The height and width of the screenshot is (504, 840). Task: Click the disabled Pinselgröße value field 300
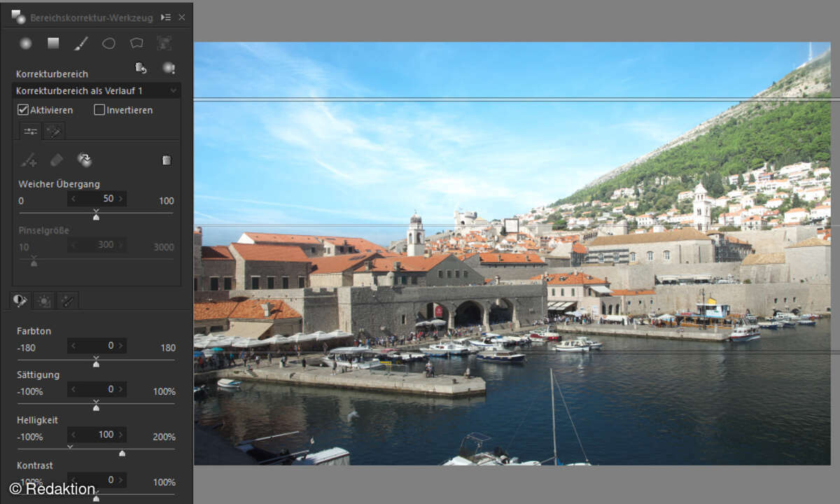point(97,244)
